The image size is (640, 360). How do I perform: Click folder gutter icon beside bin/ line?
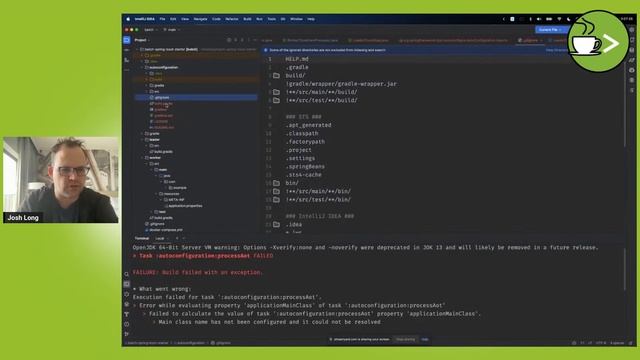point(276,183)
